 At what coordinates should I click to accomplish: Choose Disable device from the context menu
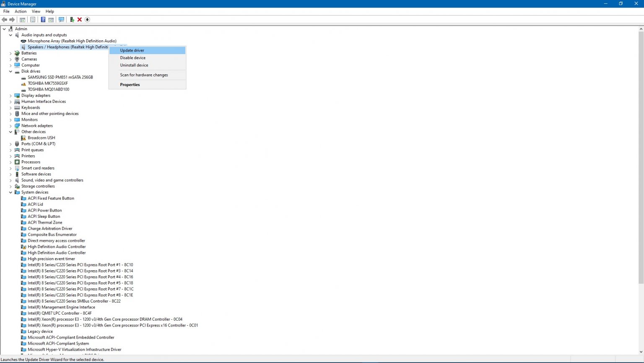[147, 58]
